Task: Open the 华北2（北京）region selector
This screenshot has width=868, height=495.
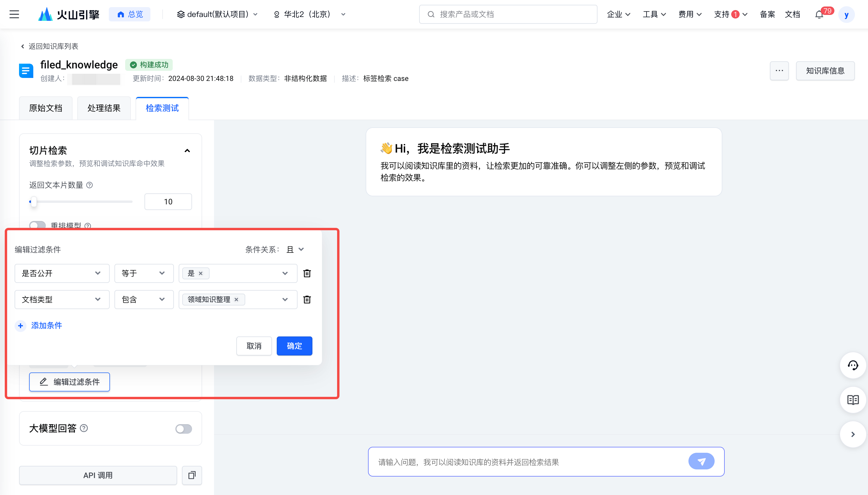Action: 309,14
